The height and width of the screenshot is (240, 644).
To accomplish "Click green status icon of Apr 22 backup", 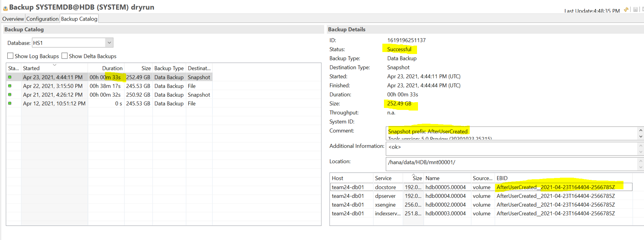I will pyautogui.click(x=10, y=86).
